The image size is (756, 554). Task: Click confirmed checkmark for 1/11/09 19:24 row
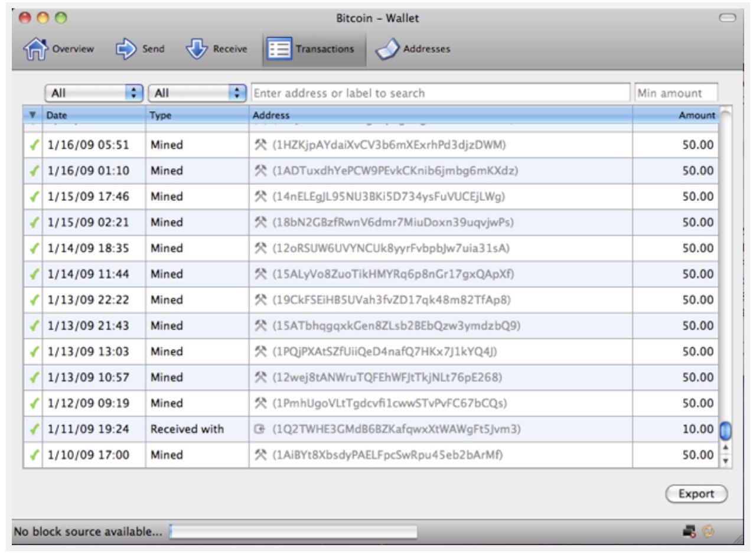pyautogui.click(x=34, y=429)
